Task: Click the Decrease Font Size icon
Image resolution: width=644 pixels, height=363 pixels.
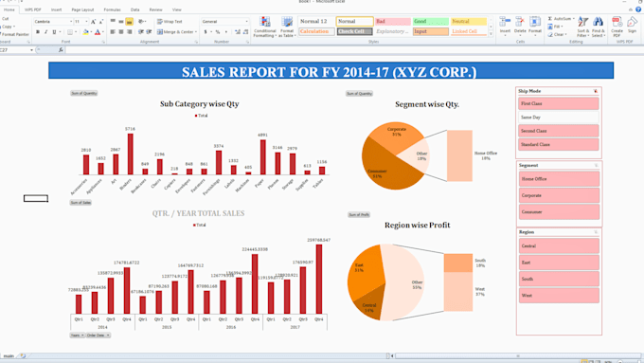Action: coord(101,22)
